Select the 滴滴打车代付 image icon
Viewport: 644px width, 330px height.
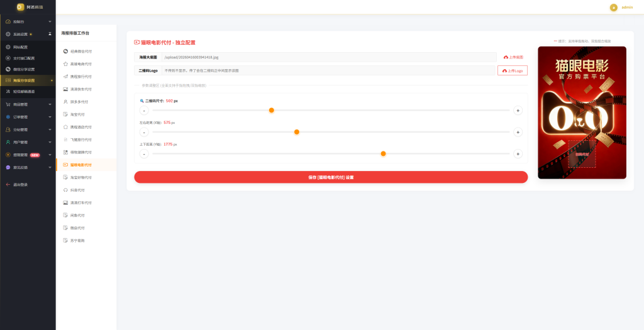(x=65, y=203)
